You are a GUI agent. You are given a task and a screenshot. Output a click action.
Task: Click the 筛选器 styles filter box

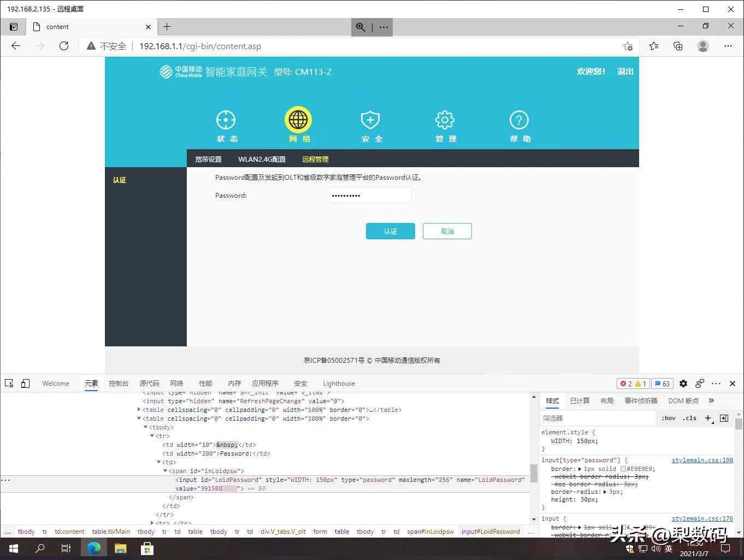pos(598,418)
